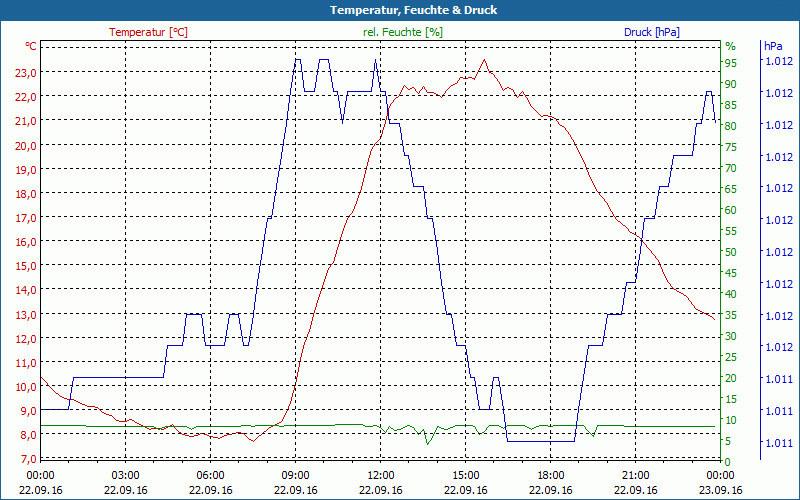Viewport: 800px width, 500px height.
Task: Pick the 8,0 temperature axis value
Action: click(x=29, y=435)
